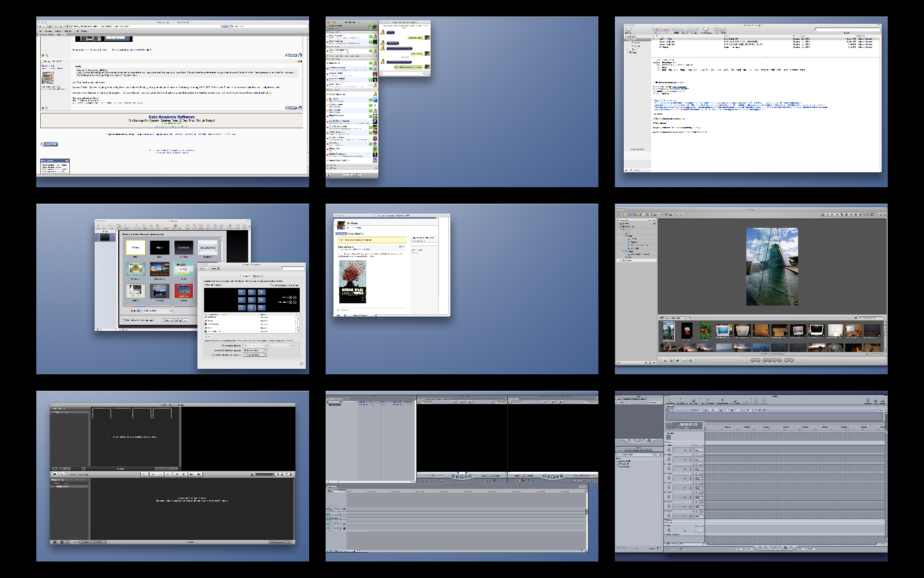Click the search field in the Mail window

point(847,30)
